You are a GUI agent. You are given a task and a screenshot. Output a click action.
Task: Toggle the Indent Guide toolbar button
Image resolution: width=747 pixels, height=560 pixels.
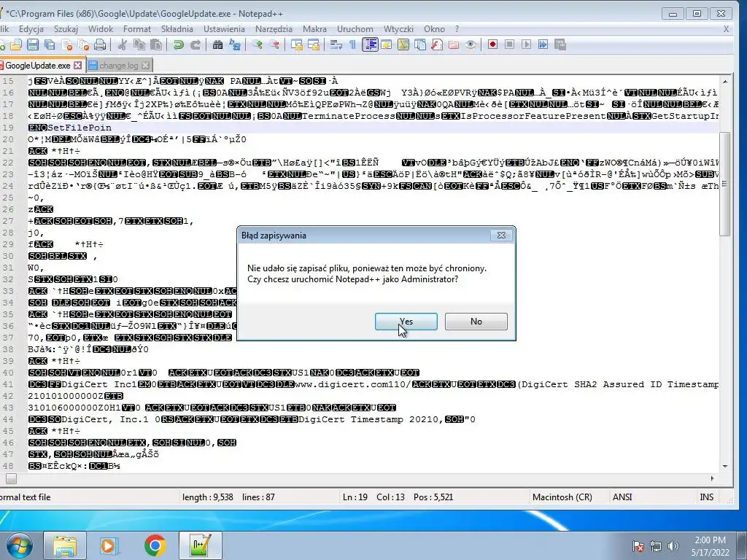tap(370, 44)
